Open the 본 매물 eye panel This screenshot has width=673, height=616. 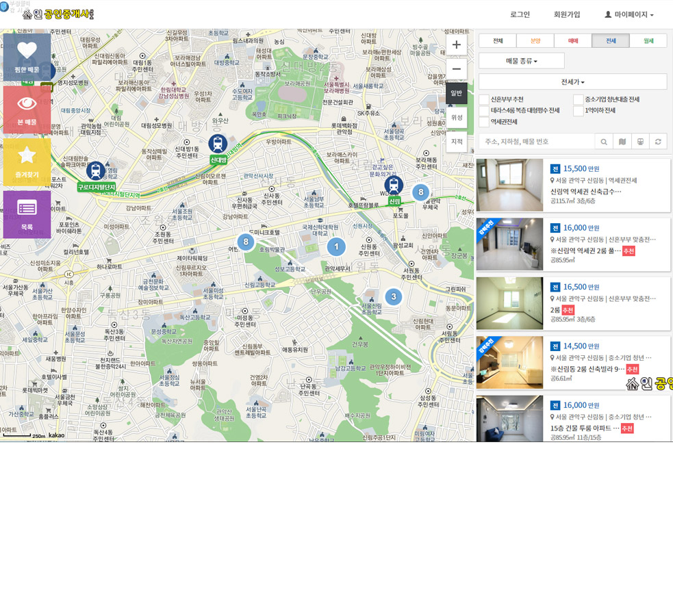click(x=27, y=109)
